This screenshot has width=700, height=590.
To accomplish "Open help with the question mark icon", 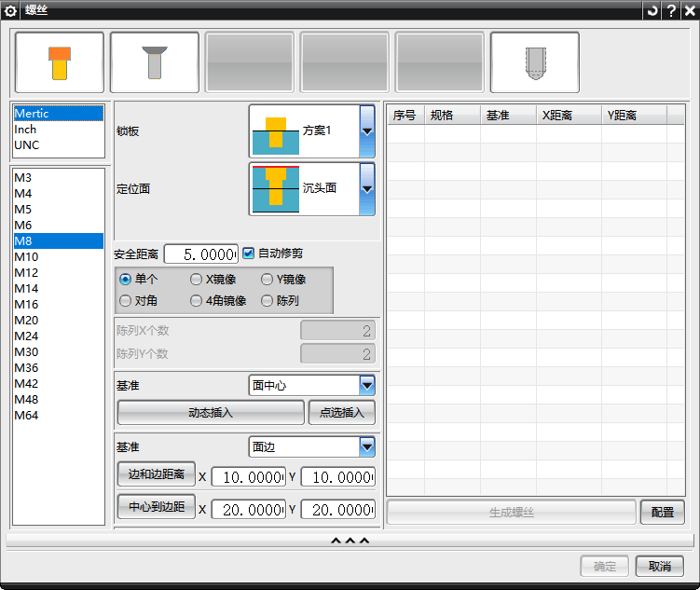I will click(x=671, y=10).
